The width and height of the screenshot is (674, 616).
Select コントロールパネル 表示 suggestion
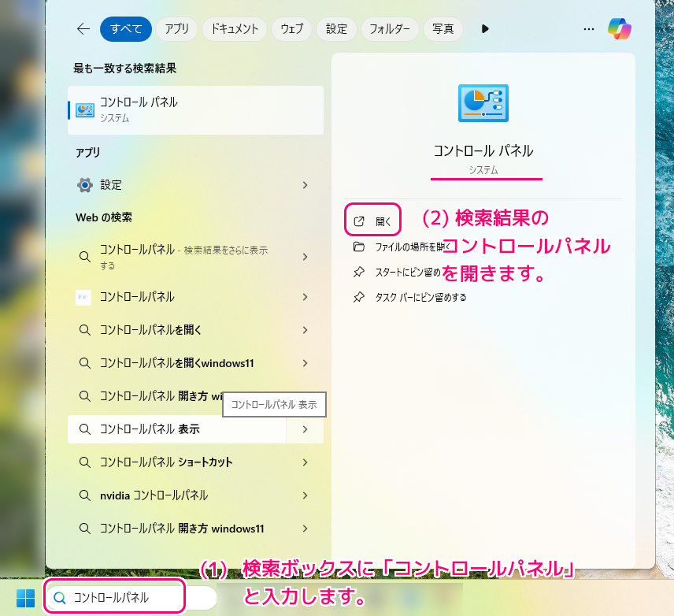(x=176, y=429)
